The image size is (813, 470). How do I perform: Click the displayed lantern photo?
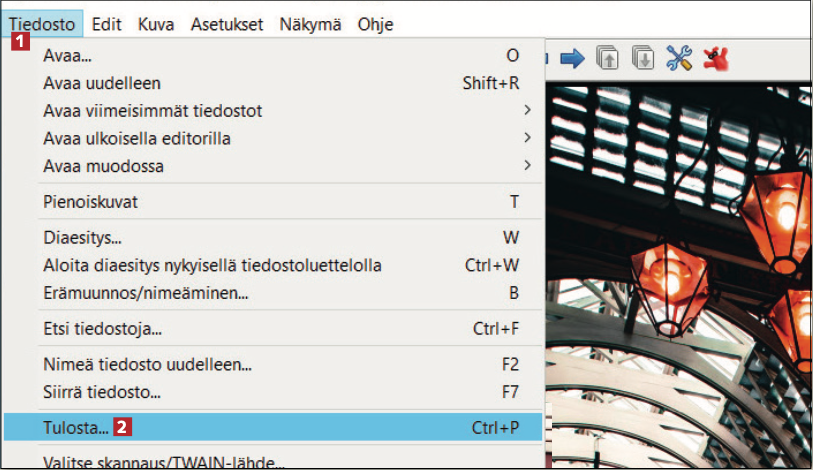(681, 277)
